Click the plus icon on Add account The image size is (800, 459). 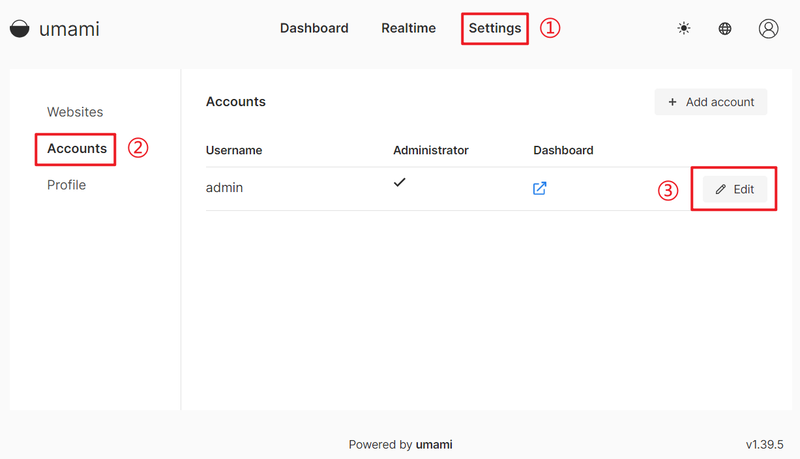(672, 102)
